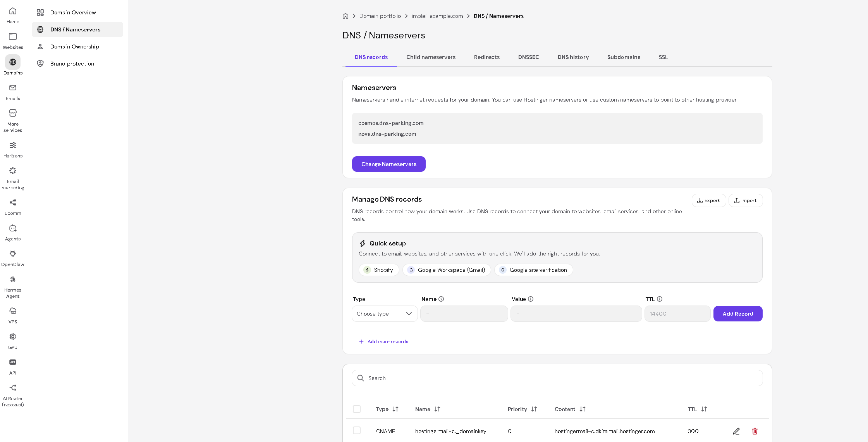This screenshot has height=442, width=868.
Task: Open Agents in the sidebar
Action: tap(13, 233)
